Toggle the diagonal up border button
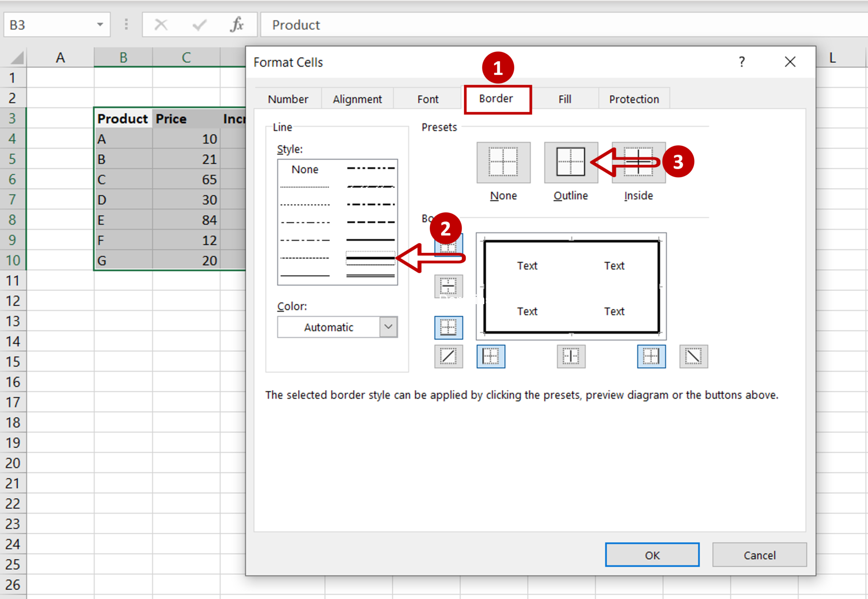 448,356
